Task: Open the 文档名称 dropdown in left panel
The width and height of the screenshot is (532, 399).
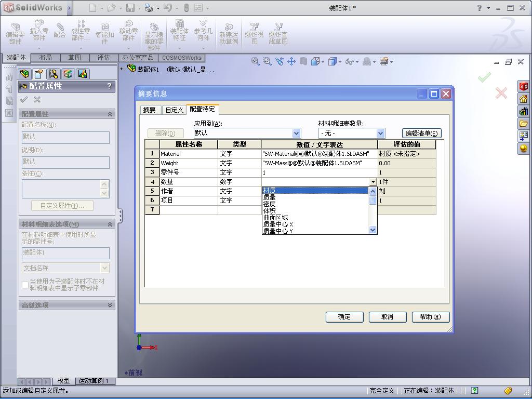Action: click(x=65, y=268)
